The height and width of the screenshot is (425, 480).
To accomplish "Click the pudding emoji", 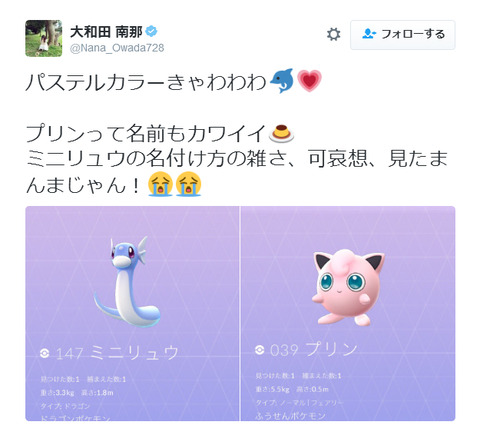I will pyautogui.click(x=281, y=133).
